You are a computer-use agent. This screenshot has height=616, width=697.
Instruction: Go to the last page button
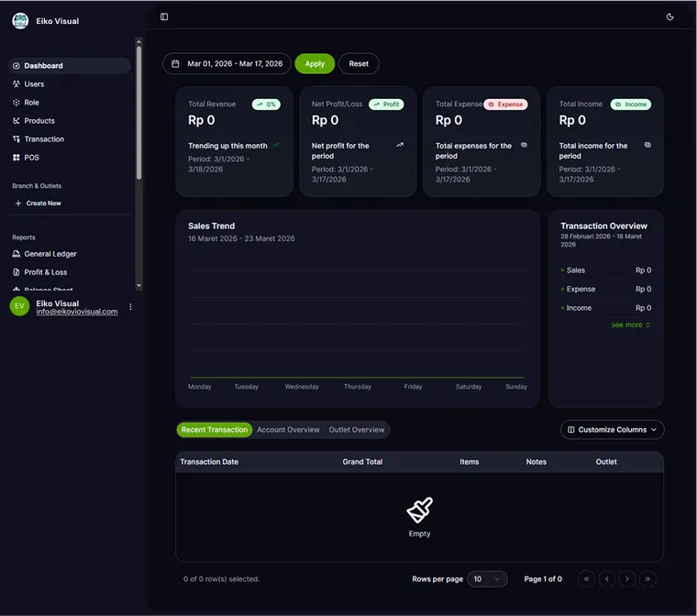pos(647,579)
